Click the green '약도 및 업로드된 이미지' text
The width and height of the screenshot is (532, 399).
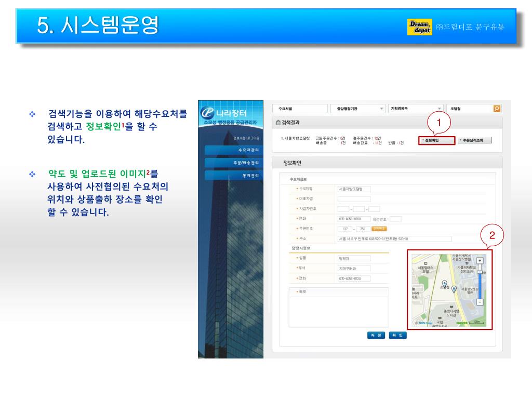click(x=97, y=174)
